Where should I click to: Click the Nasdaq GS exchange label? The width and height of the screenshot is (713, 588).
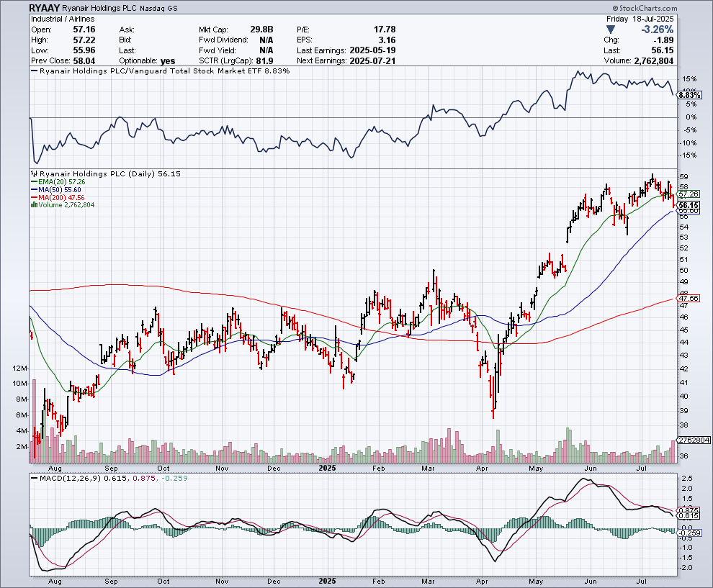pyautogui.click(x=158, y=9)
